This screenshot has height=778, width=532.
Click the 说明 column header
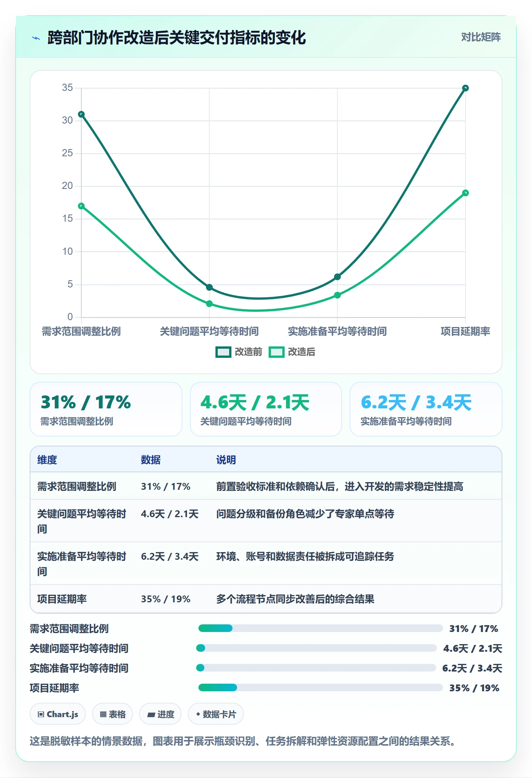(x=226, y=460)
